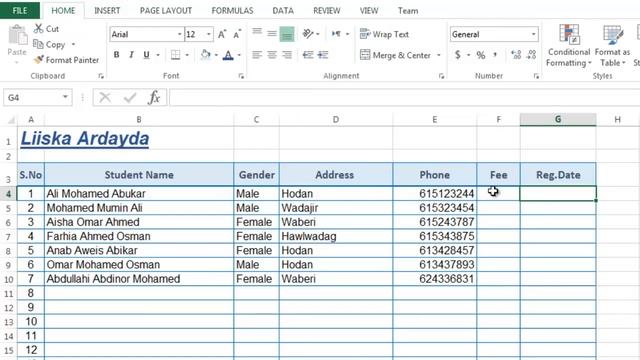The width and height of the screenshot is (640, 360).
Task: Select the row 7 header
Action: 8,237
